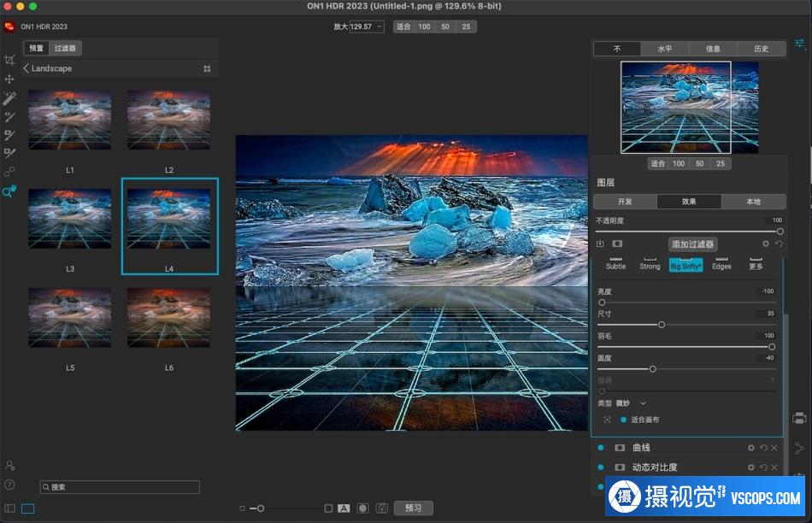Select the 效果 effects tab

point(689,202)
